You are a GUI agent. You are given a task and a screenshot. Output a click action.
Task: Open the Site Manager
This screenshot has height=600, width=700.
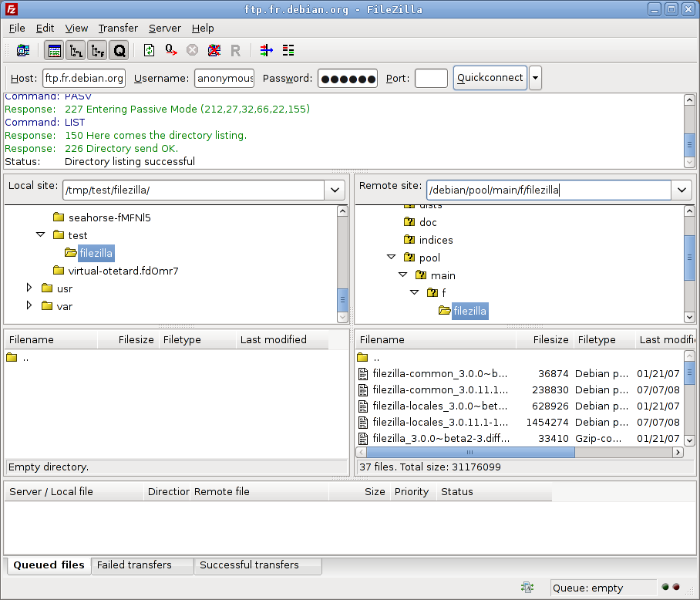[22, 51]
